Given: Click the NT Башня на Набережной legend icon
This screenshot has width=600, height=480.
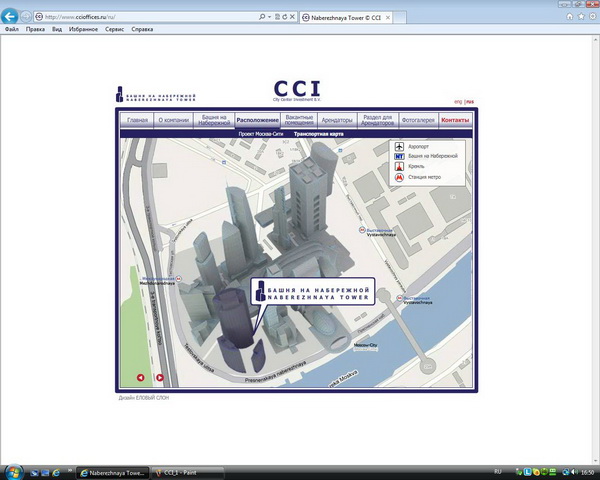Looking at the screenshot, I should (399, 156).
